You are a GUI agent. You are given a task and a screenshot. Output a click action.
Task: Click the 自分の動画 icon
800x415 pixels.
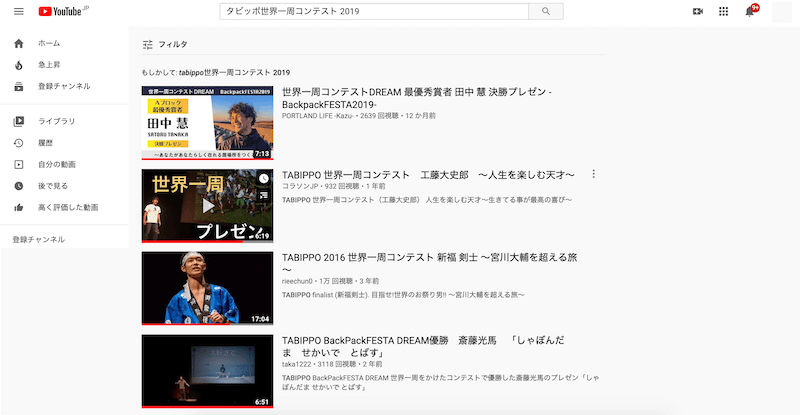click(19, 164)
